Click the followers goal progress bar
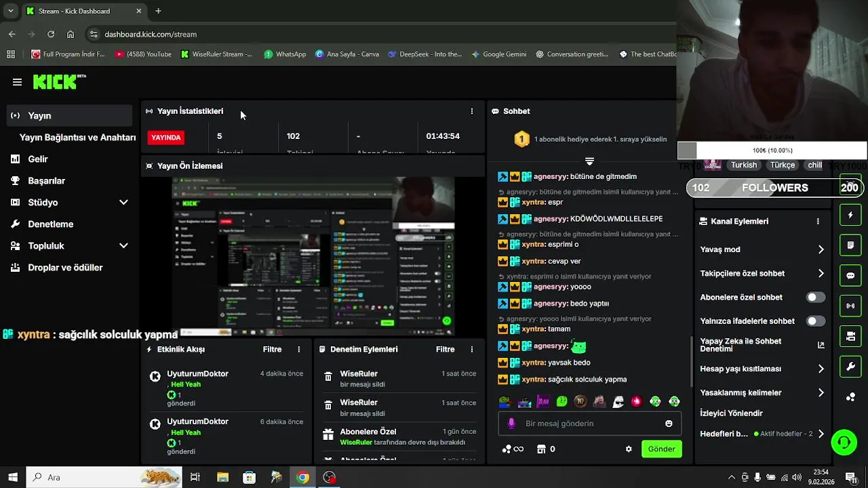Viewport: 868px width, 488px height. click(x=775, y=188)
